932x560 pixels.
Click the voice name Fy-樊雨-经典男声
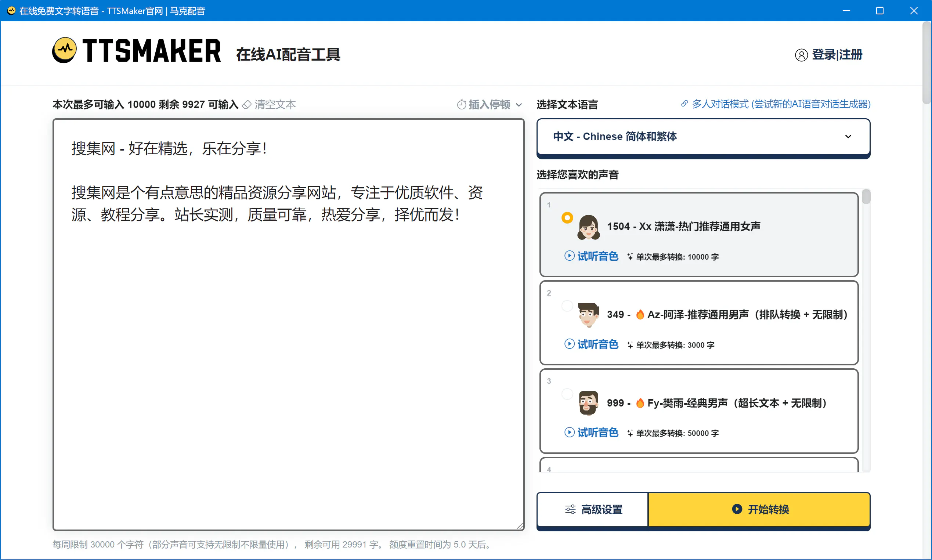(x=687, y=403)
